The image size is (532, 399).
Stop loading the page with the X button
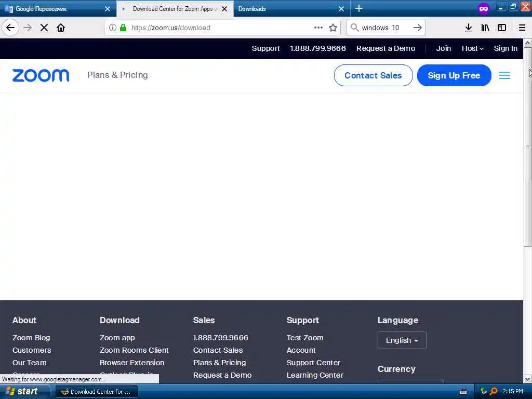(44, 28)
